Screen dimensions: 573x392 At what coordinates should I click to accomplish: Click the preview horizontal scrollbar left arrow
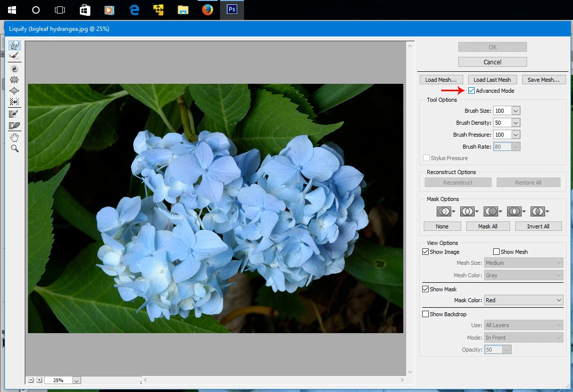pyautogui.click(x=145, y=380)
